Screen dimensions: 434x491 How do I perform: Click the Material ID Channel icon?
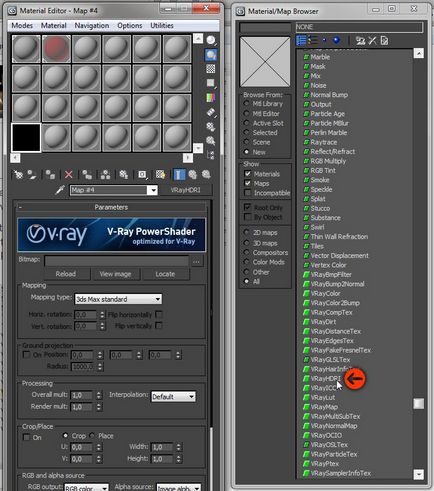[x=142, y=174]
